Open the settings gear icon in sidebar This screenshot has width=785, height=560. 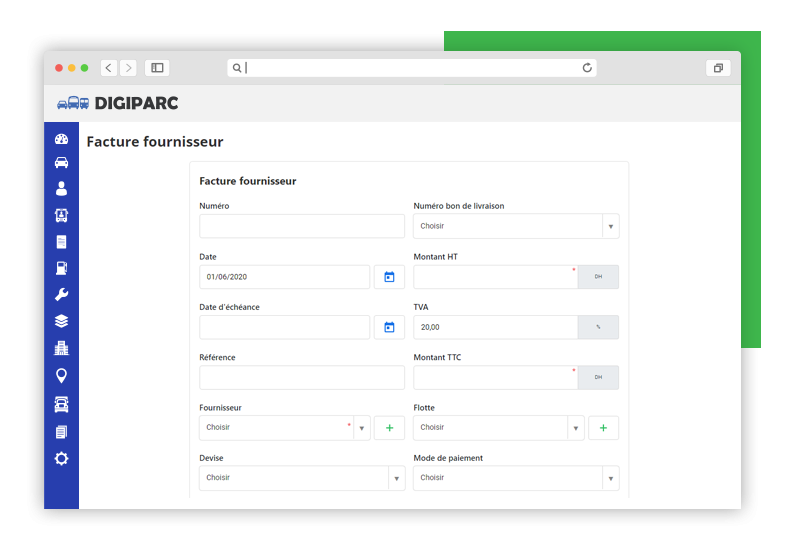pos(62,458)
